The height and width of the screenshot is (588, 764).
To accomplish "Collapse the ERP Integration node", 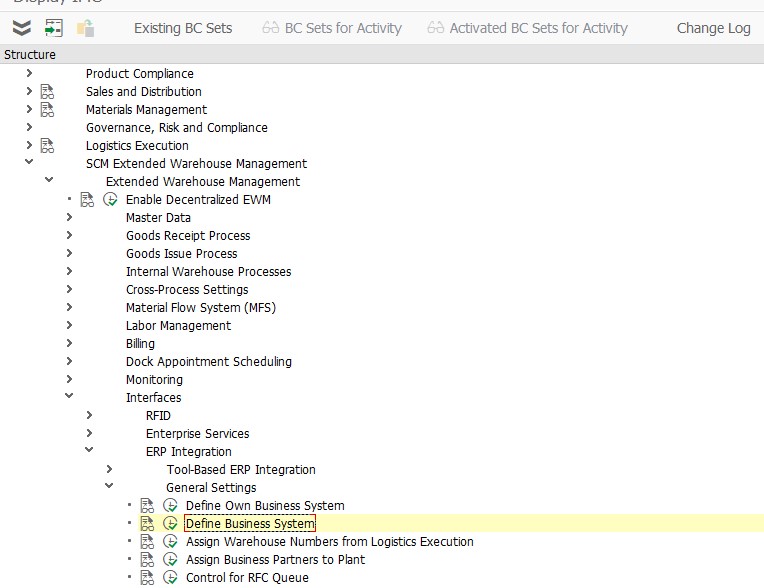I will pos(89,450).
